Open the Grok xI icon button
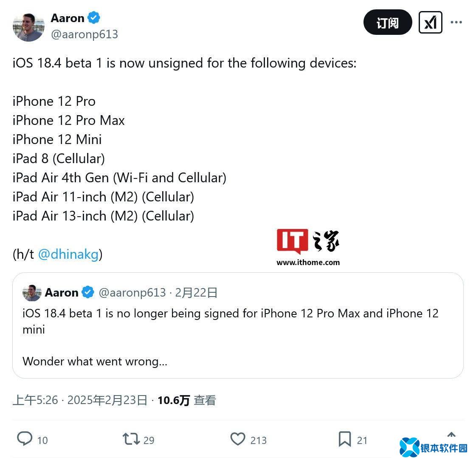The image size is (476, 458). point(430,22)
